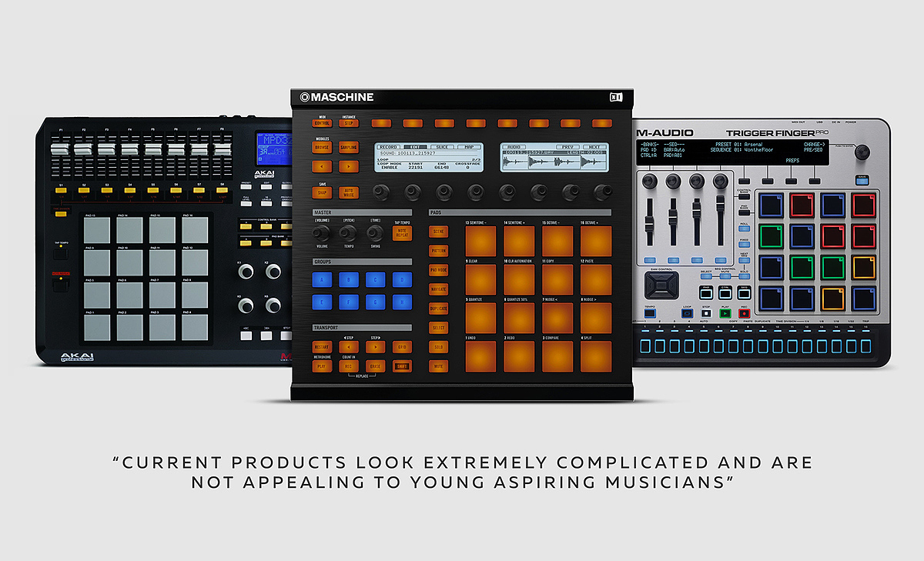Click the Akai K1 knob

coord(246,272)
